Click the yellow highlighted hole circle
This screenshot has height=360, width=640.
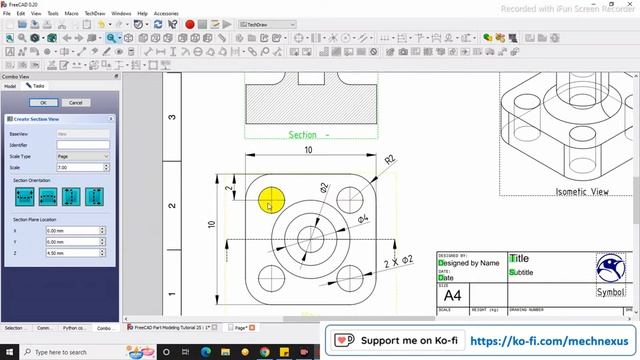coord(271,200)
